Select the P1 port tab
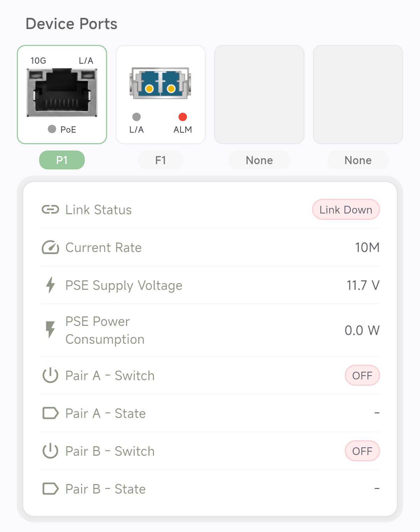 62,160
